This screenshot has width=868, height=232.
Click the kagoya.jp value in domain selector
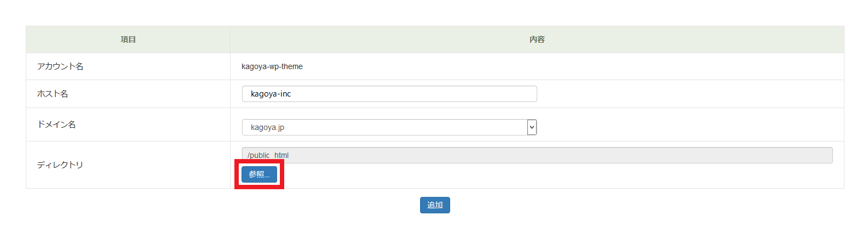coord(267,127)
